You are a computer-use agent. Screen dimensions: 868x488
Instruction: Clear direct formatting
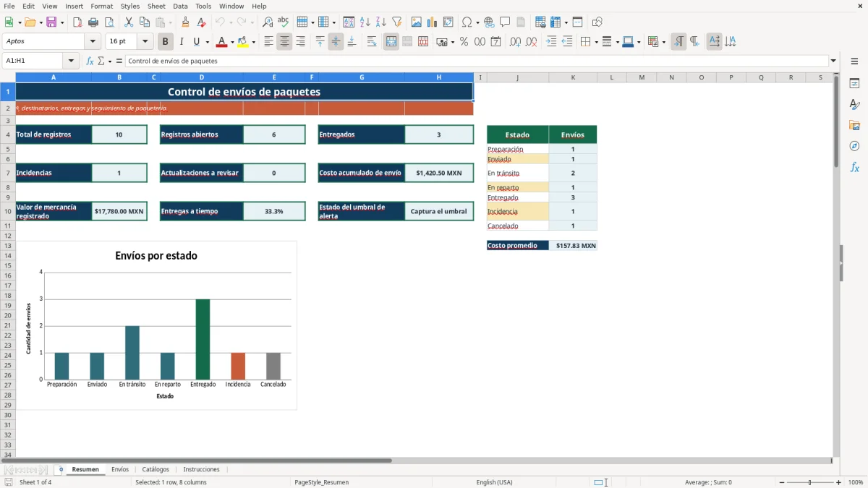click(202, 22)
